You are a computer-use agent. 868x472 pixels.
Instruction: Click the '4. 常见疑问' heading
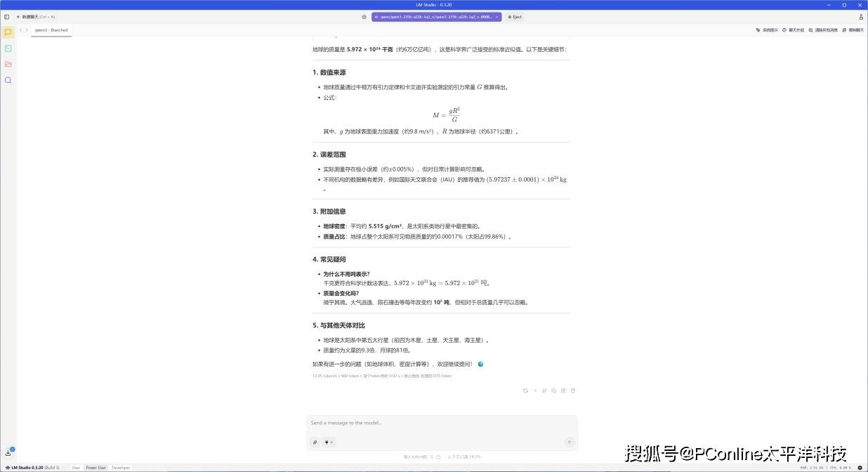click(x=329, y=259)
